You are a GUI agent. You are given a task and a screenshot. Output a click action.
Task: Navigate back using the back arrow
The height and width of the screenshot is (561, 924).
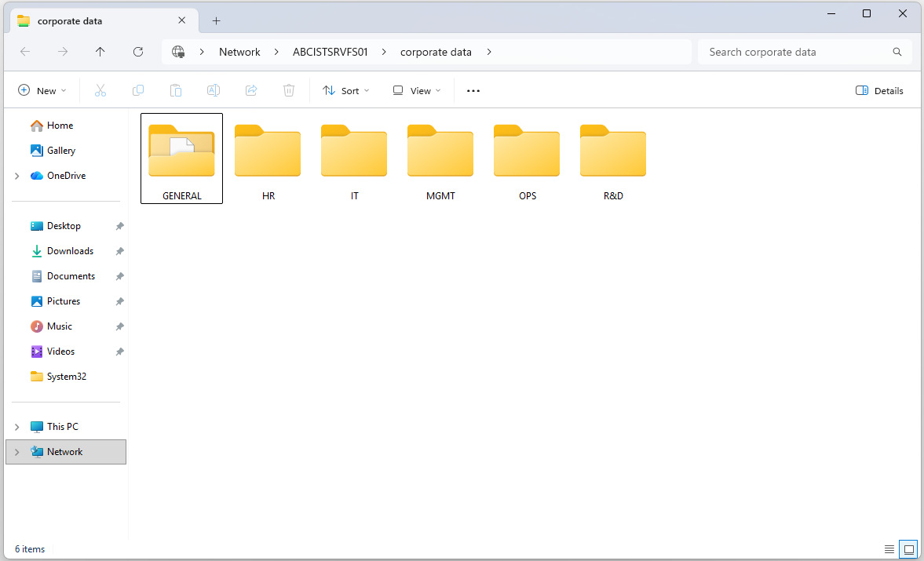pyautogui.click(x=25, y=52)
